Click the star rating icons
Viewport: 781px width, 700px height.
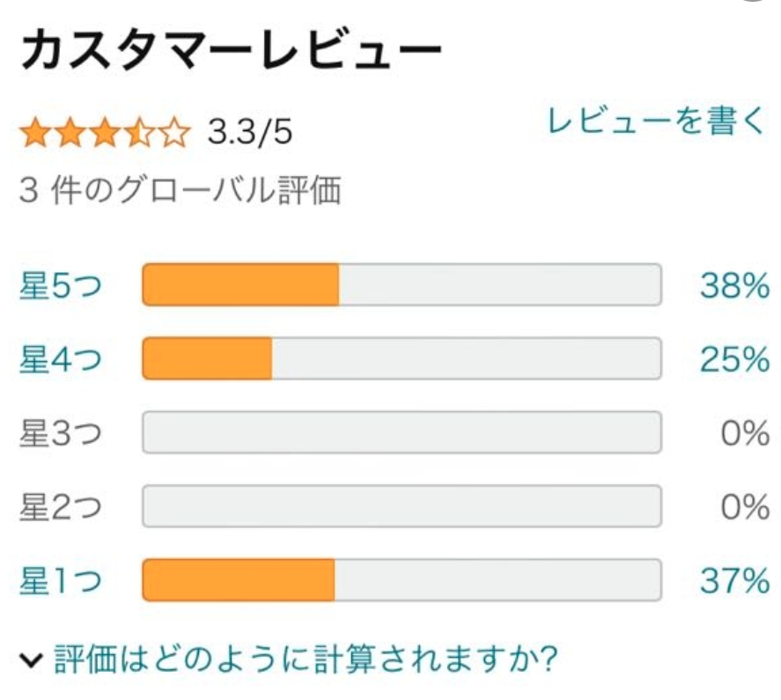[x=105, y=135]
